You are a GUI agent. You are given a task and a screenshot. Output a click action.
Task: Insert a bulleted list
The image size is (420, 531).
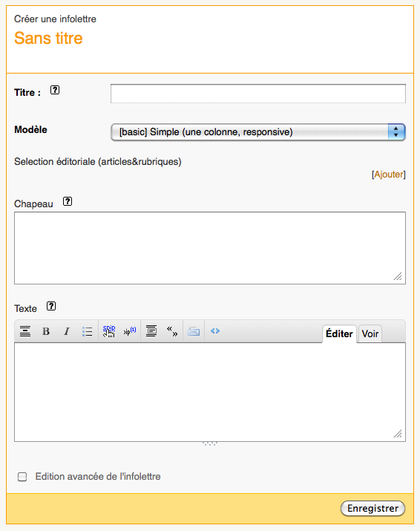coord(87,331)
